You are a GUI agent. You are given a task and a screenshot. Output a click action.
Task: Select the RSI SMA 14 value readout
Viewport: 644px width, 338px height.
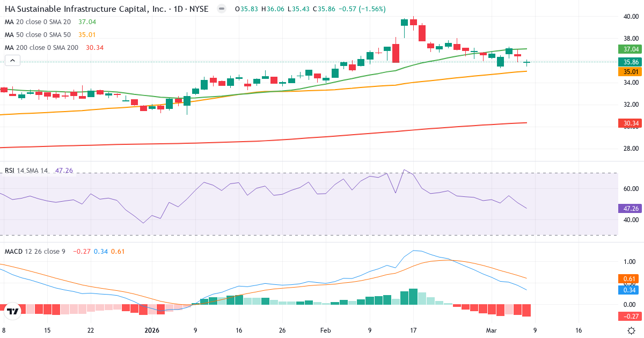63,170
